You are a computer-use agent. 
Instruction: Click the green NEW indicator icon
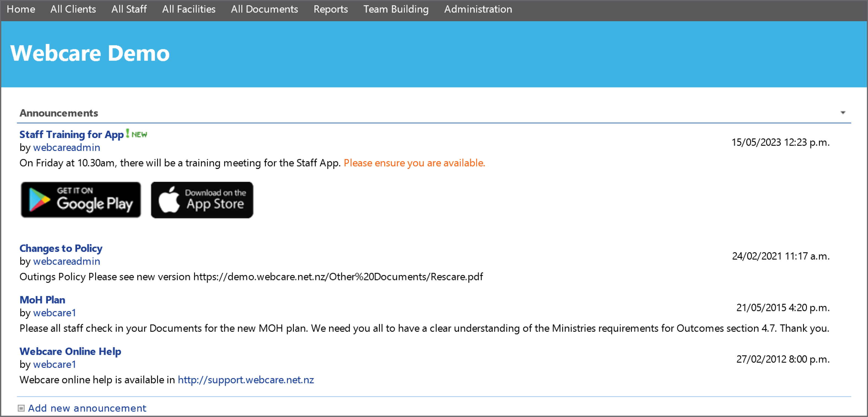(137, 134)
